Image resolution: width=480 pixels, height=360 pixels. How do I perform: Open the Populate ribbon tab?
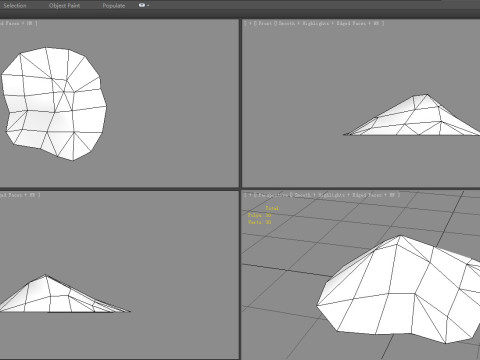[114, 5]
